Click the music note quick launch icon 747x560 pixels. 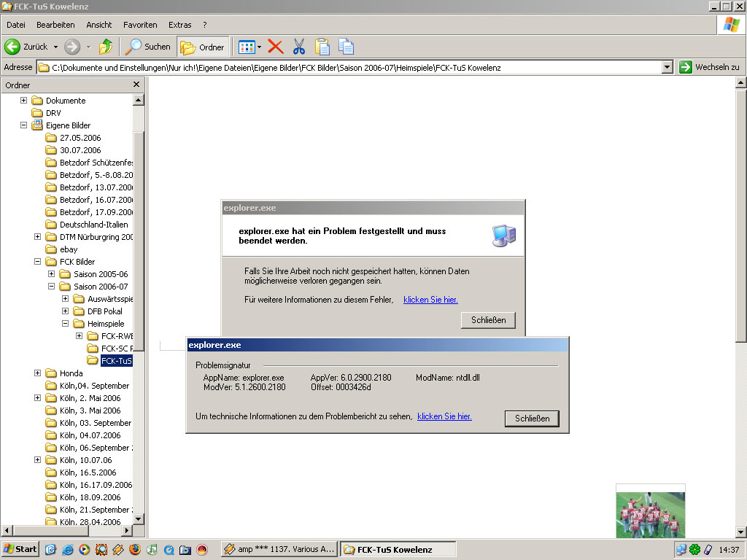tap(152, 550)
